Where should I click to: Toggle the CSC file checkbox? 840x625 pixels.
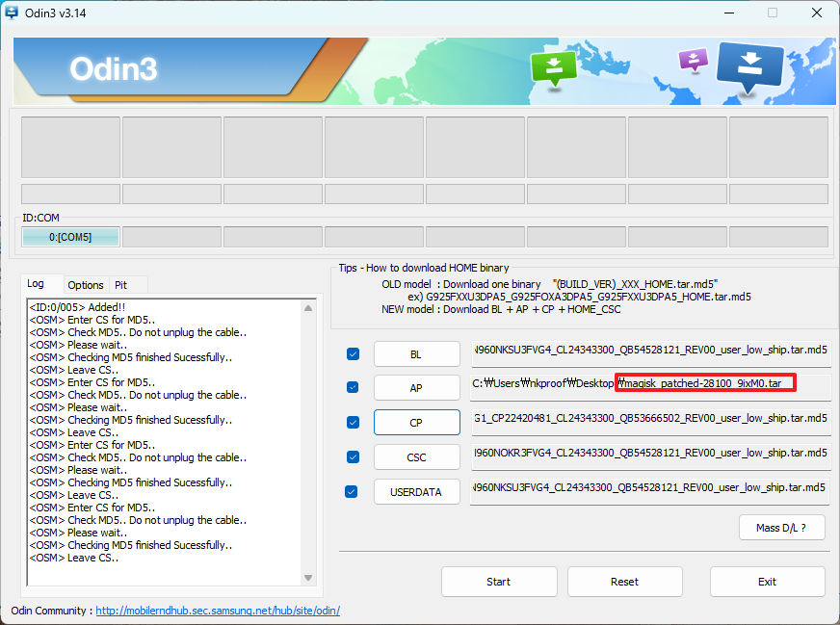(x=353, y=456)
